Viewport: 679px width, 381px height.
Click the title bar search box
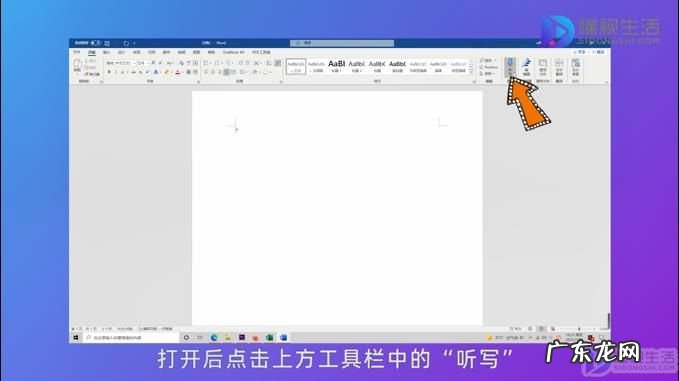tap(342, 43)
